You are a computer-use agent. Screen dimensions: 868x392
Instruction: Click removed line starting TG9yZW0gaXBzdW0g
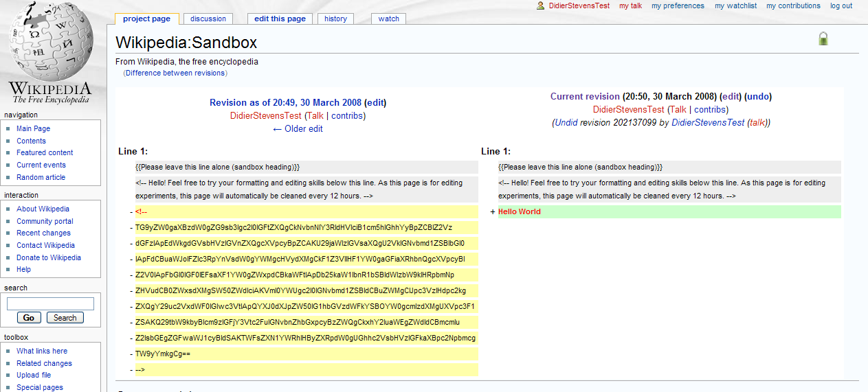pos(307,227)
